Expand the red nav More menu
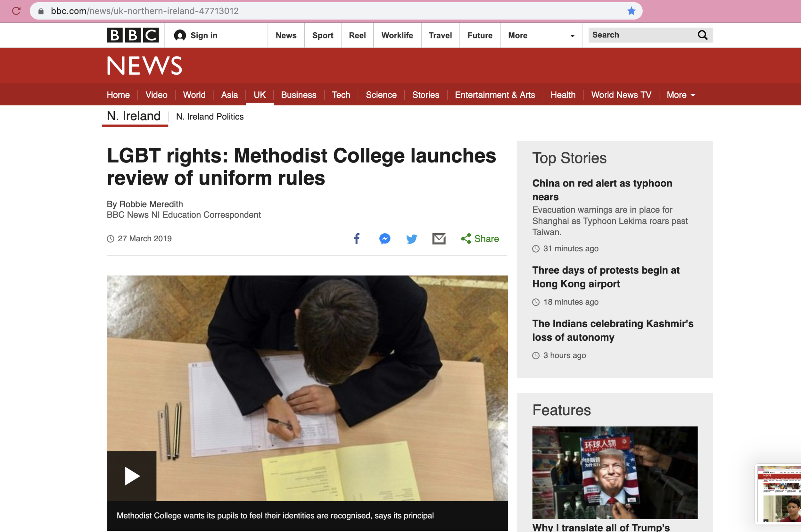 681,95
